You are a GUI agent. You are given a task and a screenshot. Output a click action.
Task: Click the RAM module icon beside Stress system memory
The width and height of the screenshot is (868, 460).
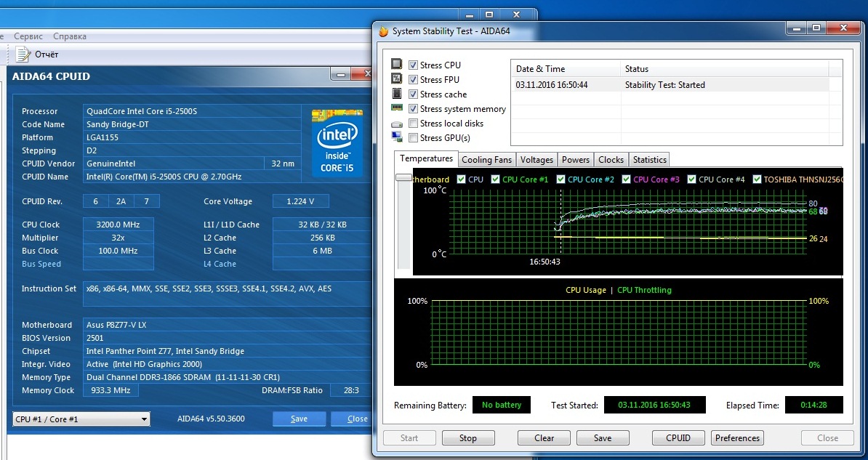coord(397,108)
